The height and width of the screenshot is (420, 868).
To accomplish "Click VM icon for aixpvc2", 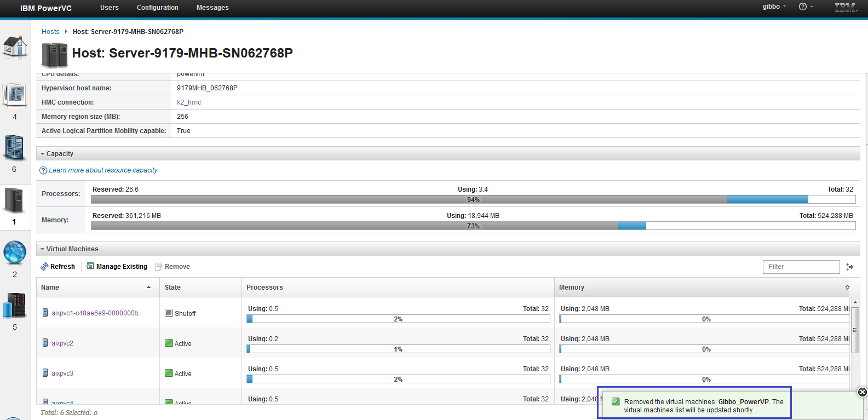I will point(45,343).
